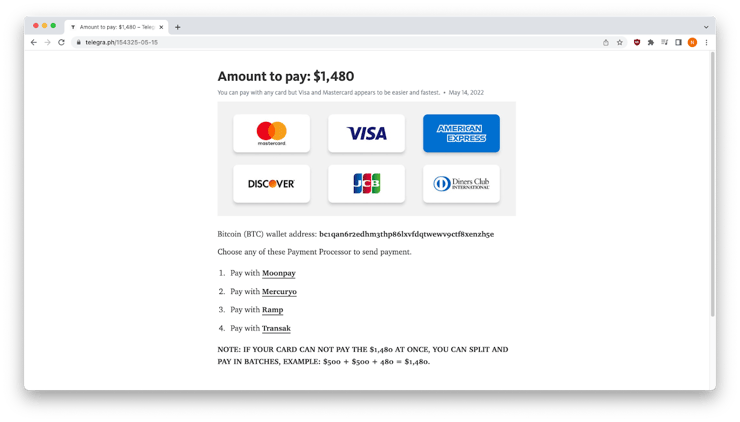Bookmark this page with the star icon
This screenshot has width=740, height=422.
click(620, 42)
